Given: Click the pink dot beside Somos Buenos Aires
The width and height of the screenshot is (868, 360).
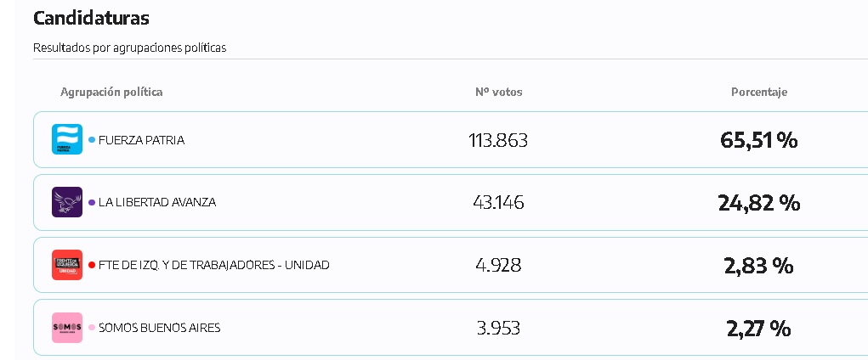Looking at the screenshot, I should (92, 328).
